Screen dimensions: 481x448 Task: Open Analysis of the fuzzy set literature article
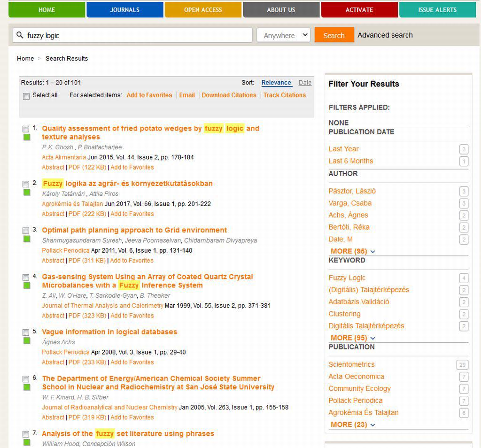(x=128, y=433)
